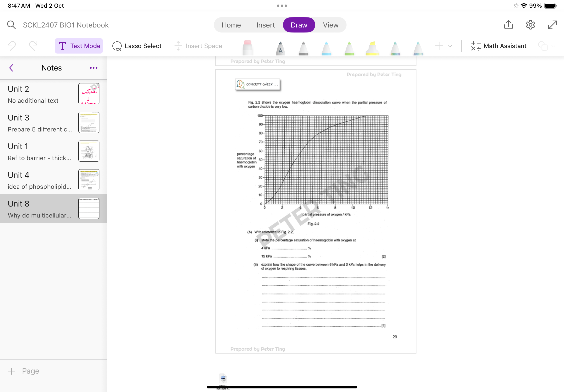Go back using the Notes chevron
Viewport: 564px width, 392px height.
(11, 68)
